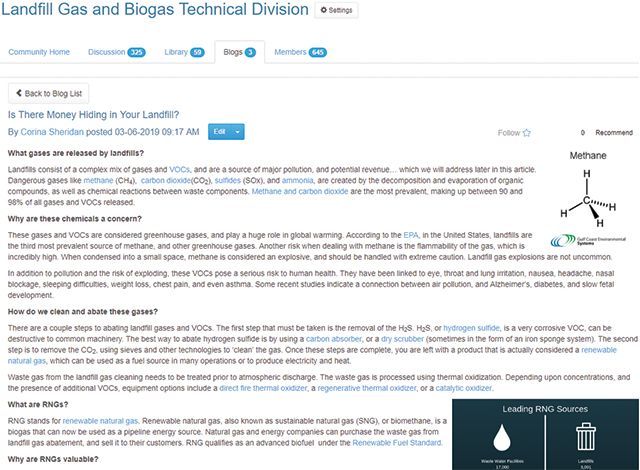The image size is (640, 470).
Task: Click the Follow star icon
Action: point(526,132)
